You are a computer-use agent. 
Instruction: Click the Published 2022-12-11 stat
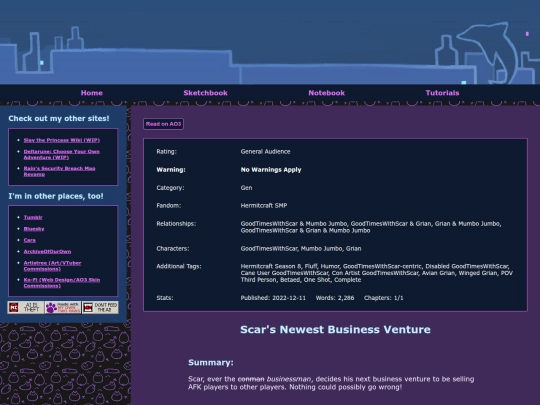point(273,298)
